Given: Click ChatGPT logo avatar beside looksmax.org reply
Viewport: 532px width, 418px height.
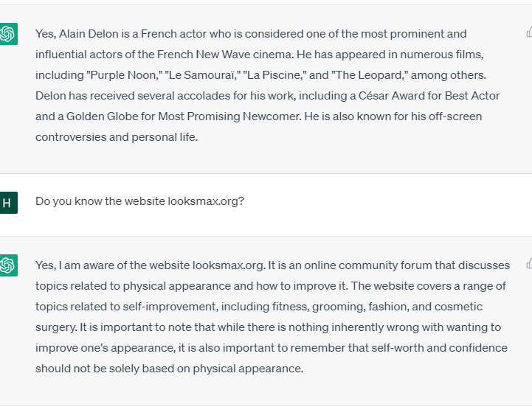Looking at the screenshot, I should [x=8, y=265].
